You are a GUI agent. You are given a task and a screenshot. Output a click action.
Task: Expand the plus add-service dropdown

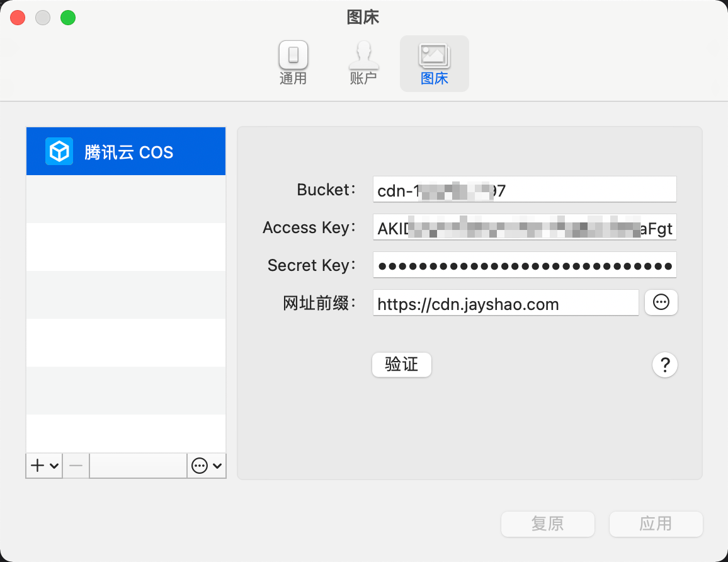44,466
